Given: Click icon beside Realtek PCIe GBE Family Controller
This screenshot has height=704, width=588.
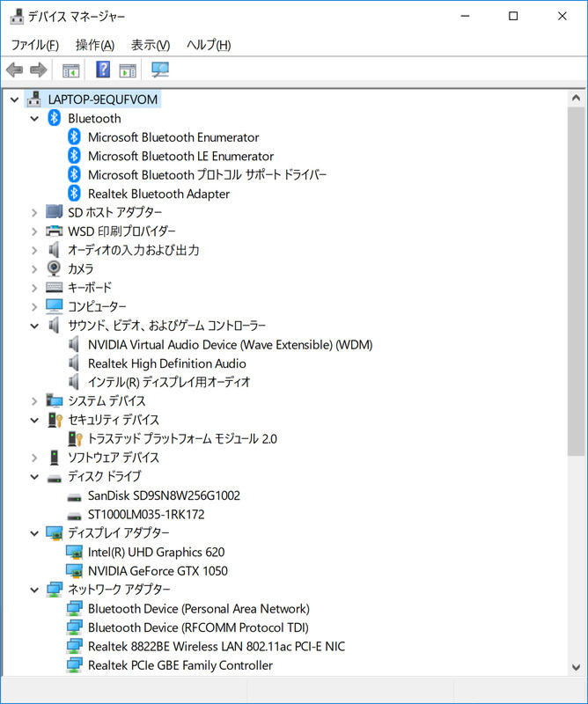Looking at the screenshot, I should click(74, 665).
